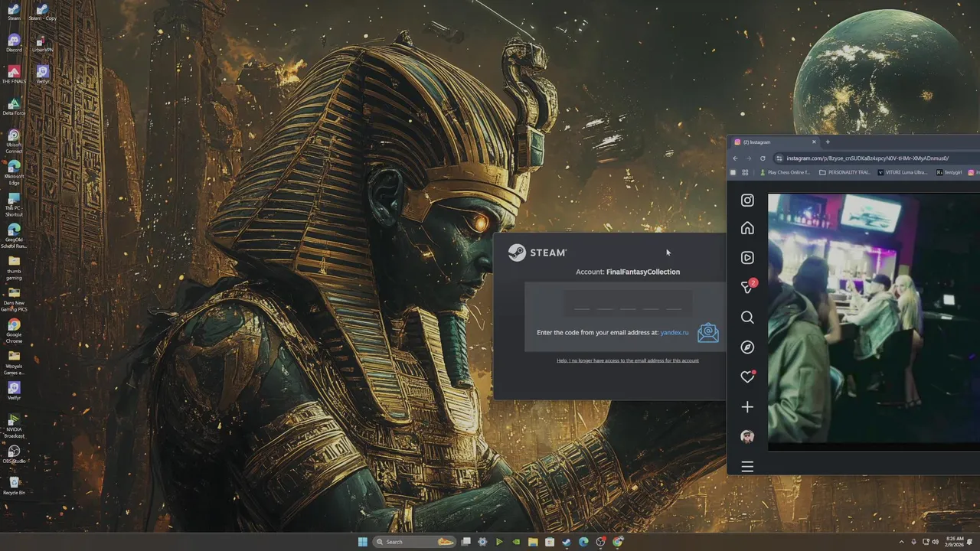Open This PC - Shortcut icon
Image resolution: width=980 pixels, height=551 pixels.
14,204
